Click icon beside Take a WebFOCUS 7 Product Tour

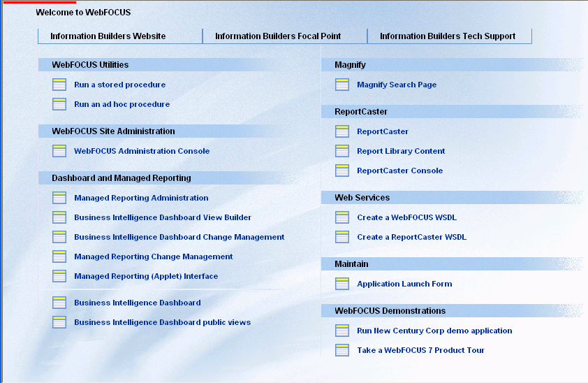coord(342,350)
